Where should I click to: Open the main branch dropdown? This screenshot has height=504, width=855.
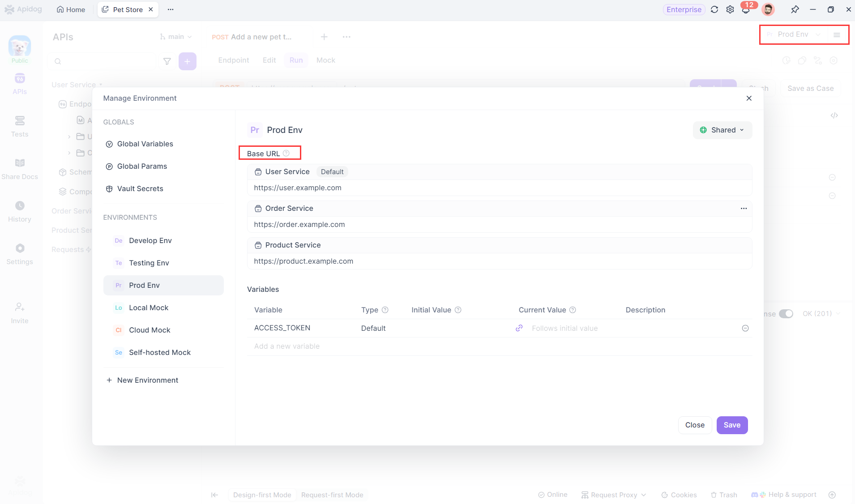pos(176,37)
